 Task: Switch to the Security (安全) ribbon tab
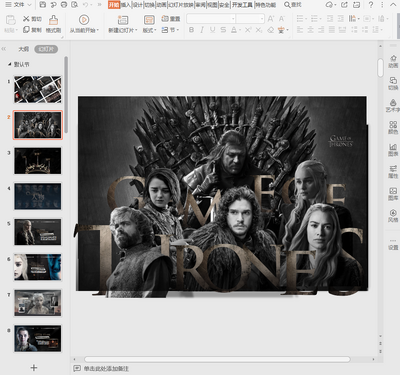pyautogui.click(x=224, y=5)
